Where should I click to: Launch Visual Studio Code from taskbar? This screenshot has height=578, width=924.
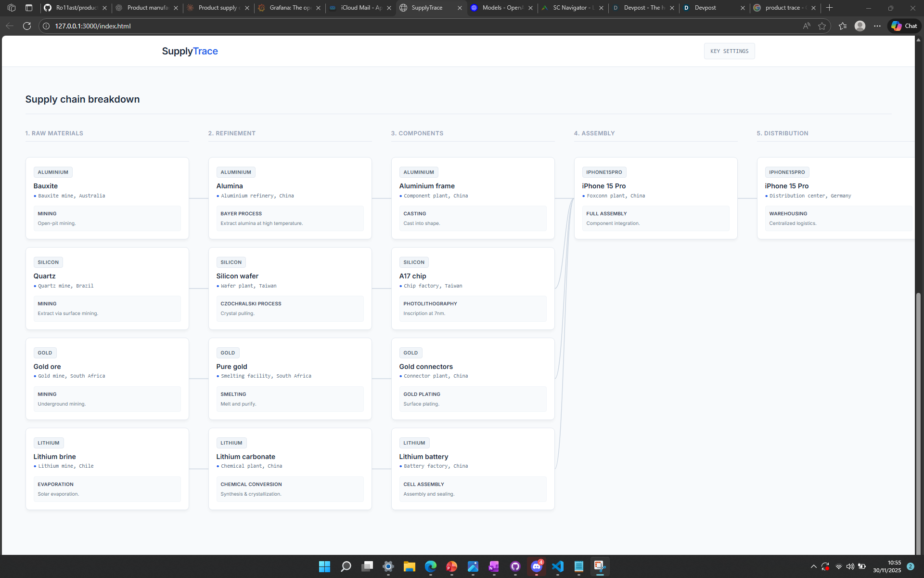(x=558, y=566)
